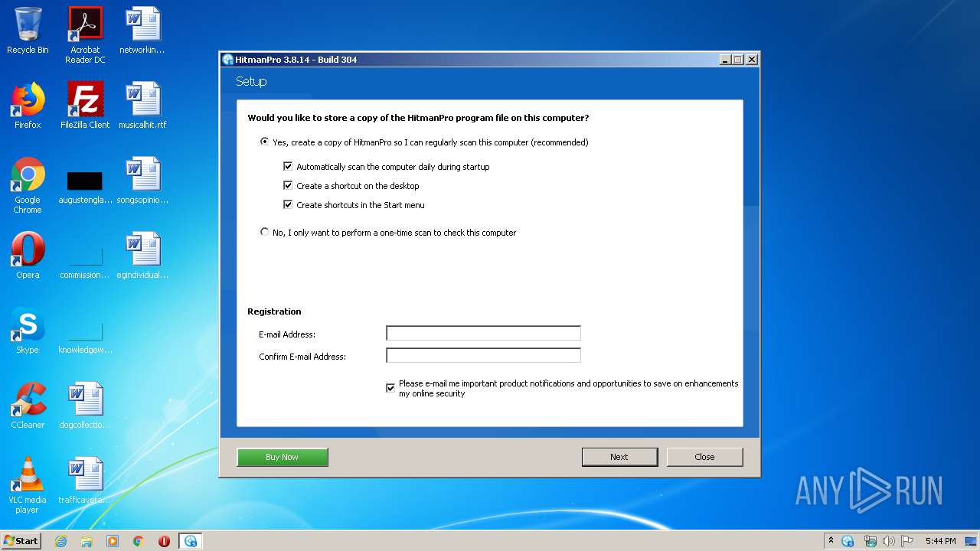This screenshot has width=980, height=551.
Task: Click the HitmanPro title bar icon
Action: point(227,60)
